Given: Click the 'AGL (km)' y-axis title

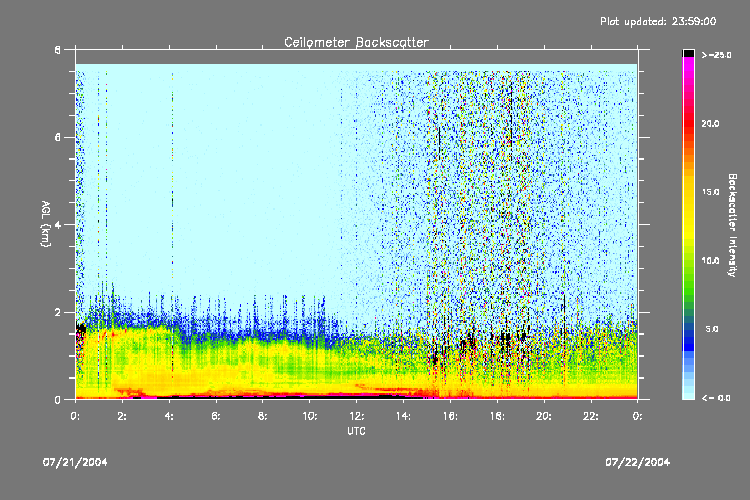Looking at the screenshot, I should tap(45, 224).
